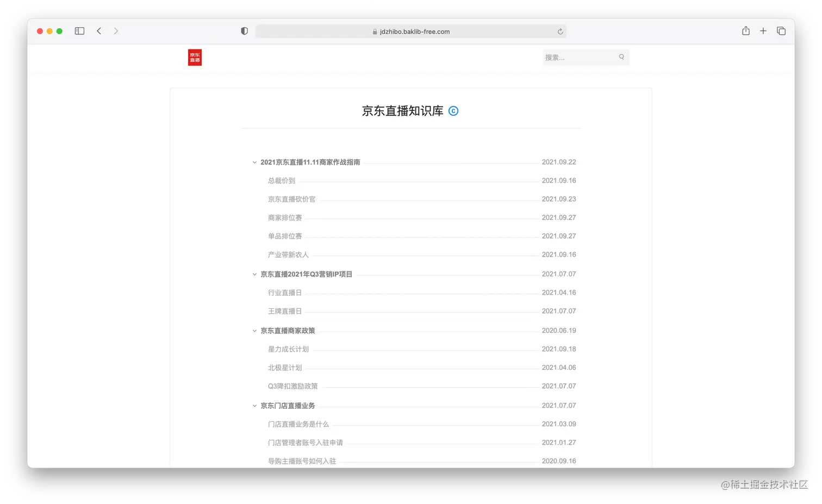The width and height of the screenshot is (822, 504).
Task: Open the 门店管理者账号入驻申请 article
Action: pos(306,443)
